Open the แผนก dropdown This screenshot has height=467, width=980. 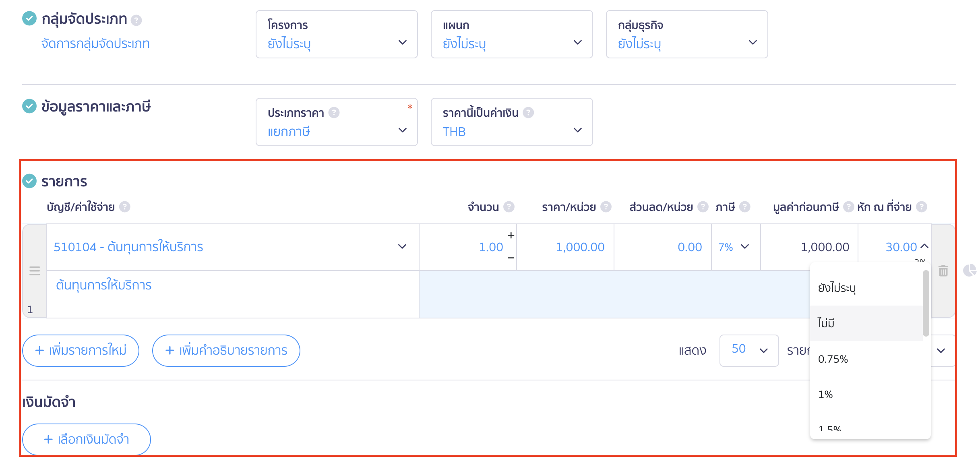click(x=512, y=34)
